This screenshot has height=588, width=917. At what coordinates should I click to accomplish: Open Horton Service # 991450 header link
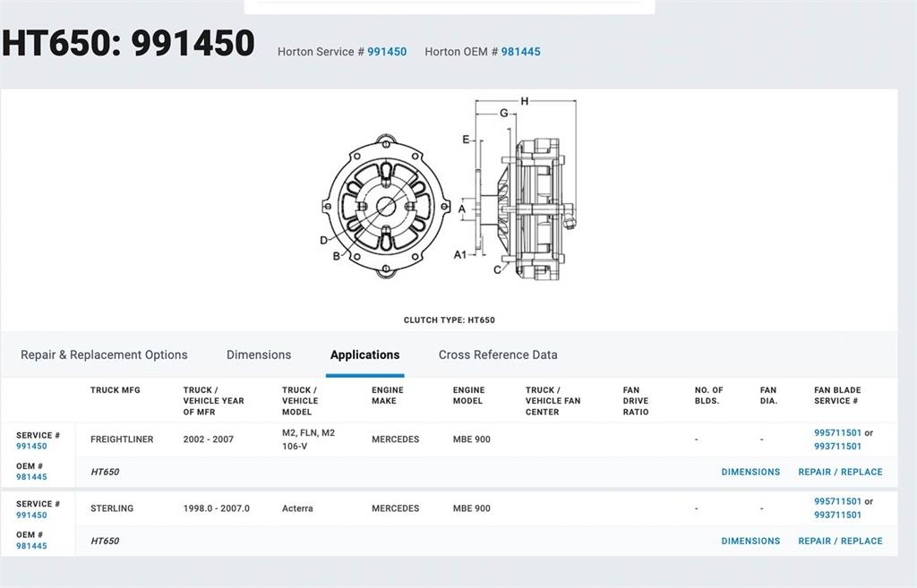point(386,52)
